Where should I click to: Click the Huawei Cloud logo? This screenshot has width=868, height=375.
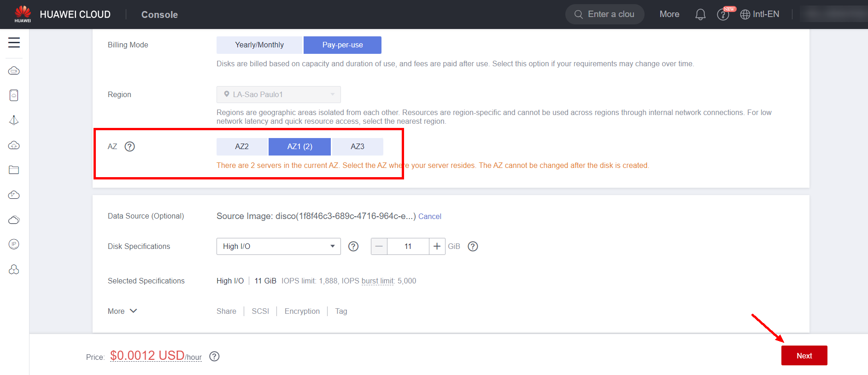click(x=23, y=14)
